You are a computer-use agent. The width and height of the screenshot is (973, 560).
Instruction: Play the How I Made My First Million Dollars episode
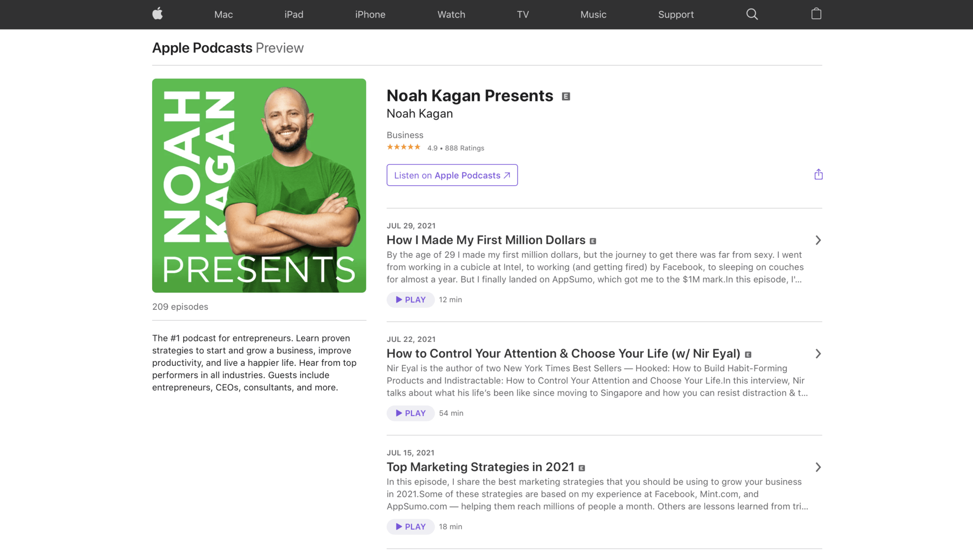(x=410, y=300)
